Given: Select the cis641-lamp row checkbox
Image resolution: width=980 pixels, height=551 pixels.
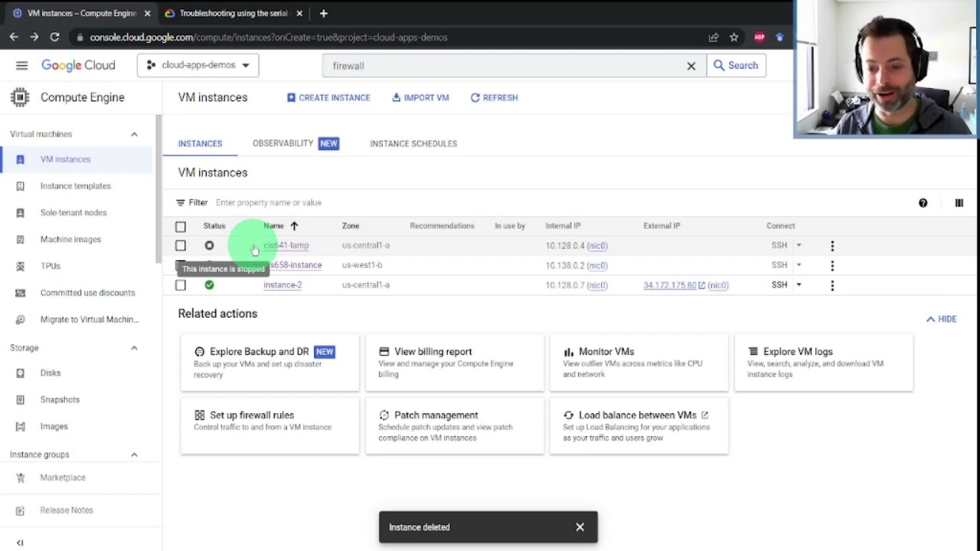Looking at the screenshot, I should [181, 246].
